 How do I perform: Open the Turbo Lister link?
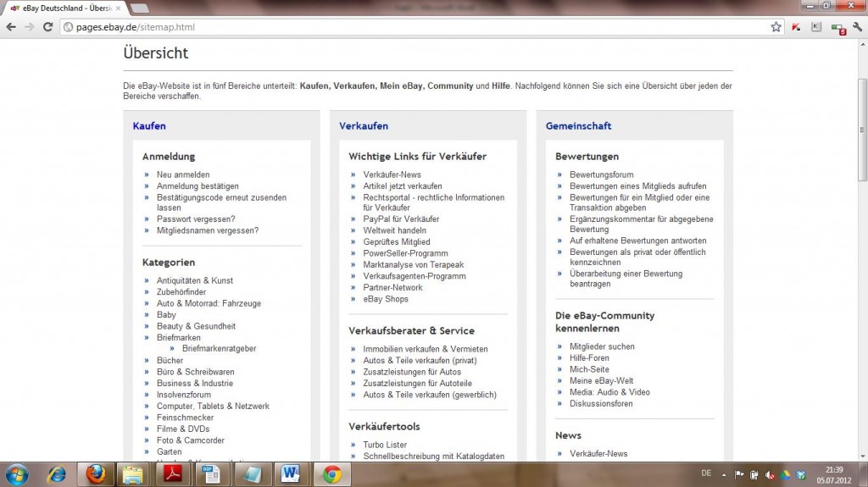click(x=385, y=445)
